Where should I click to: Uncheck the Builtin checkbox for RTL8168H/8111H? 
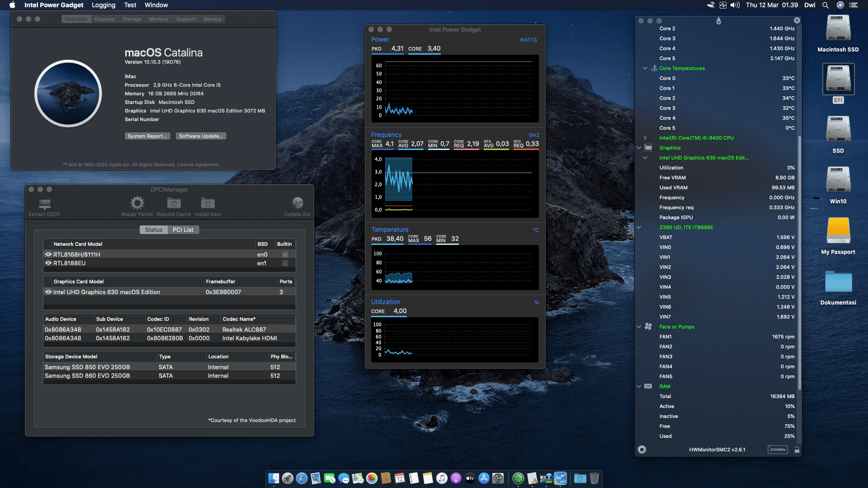285,254
